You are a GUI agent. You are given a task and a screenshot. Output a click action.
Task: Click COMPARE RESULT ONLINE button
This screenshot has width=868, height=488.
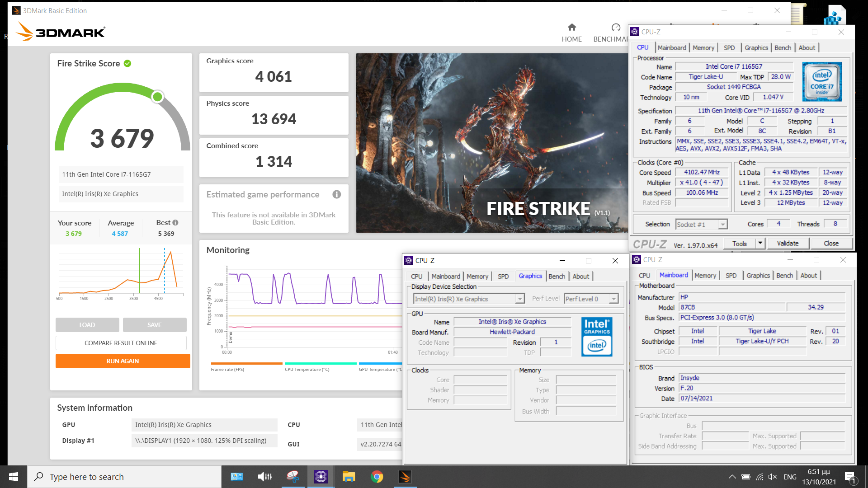pos(121,343)
